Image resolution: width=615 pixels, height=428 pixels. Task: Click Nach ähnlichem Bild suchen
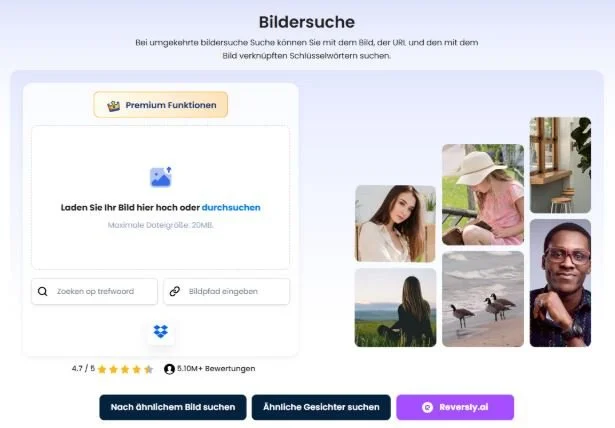tap(173, 407)
